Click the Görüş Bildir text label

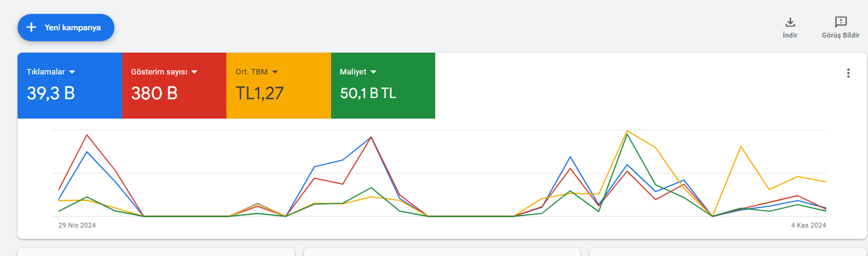pyautogui.click(x=841, y=35)
